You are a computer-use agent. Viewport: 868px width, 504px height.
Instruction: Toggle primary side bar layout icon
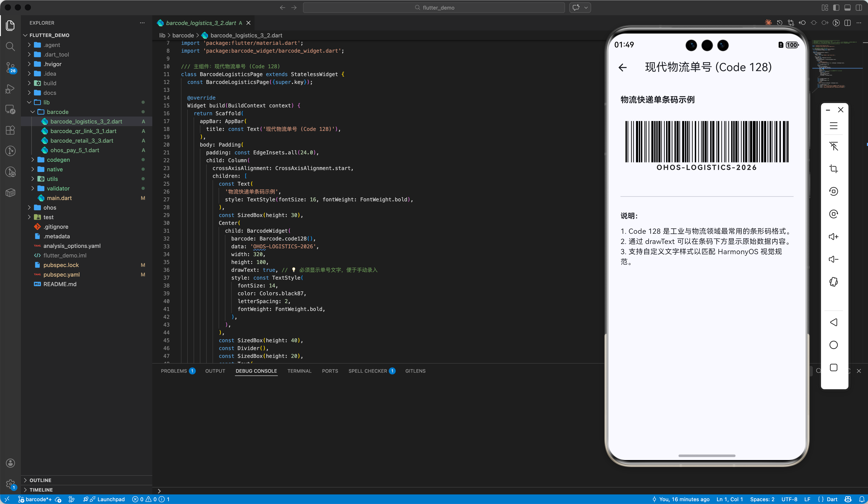836,8
